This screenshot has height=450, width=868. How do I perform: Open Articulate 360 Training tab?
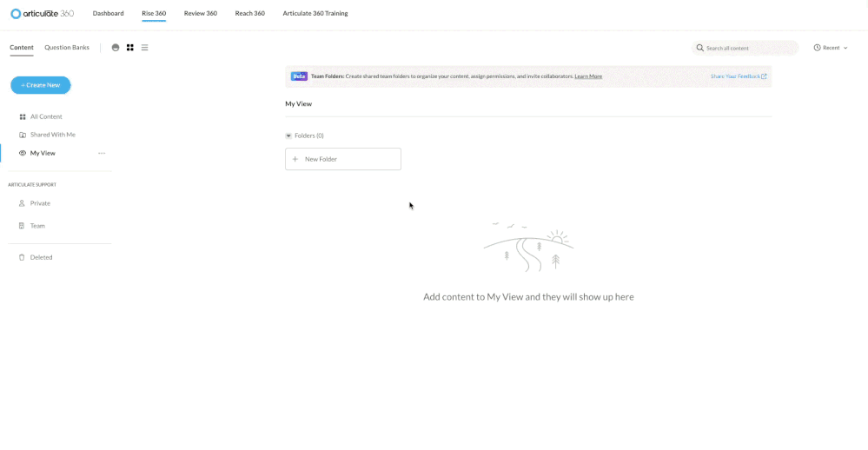click(x=315, y=13)
